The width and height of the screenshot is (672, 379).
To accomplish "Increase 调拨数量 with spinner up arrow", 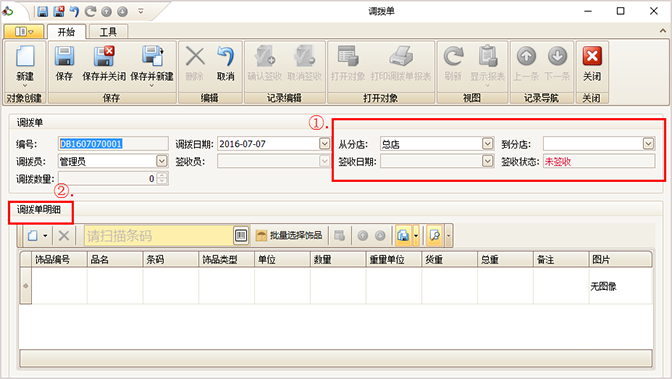I will pyautogui.click(x=162, y=175).
